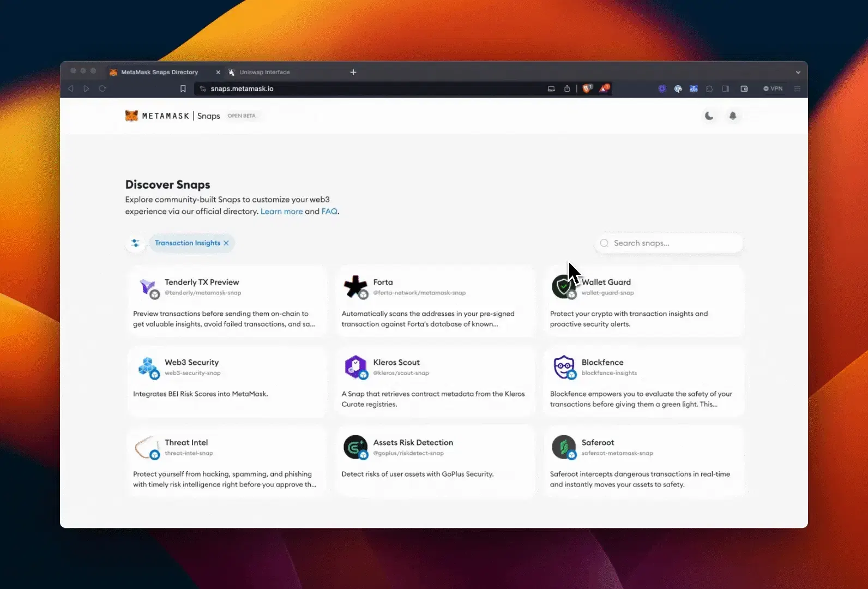Viewport: 868px width, 589px height.
Task: Click the OPEN BETA badge
Action: click(x=242, y=116)
